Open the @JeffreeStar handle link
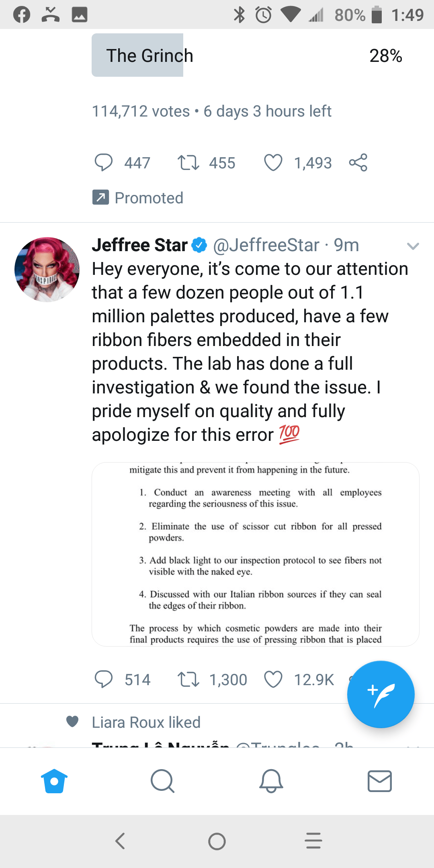The height and width of the screenshot is (868, 434). [266, 245]
